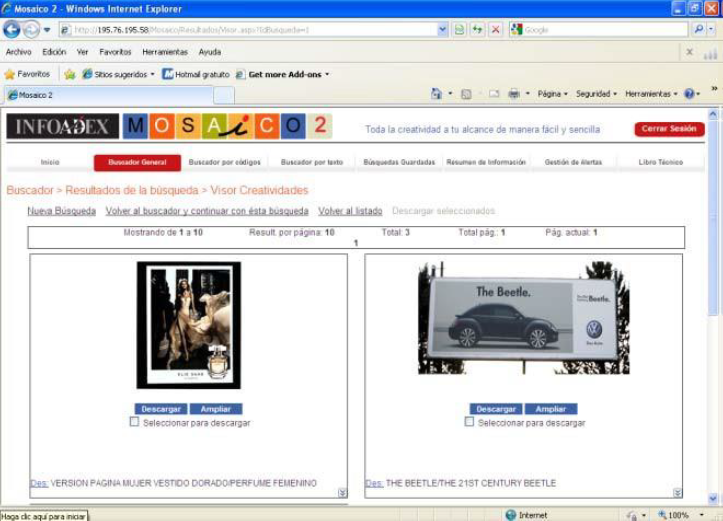Image resolution: width=723 pixels, height=521 pixels.
Task: Open the zoom level 100% dropdown
Action: (699, 515)
